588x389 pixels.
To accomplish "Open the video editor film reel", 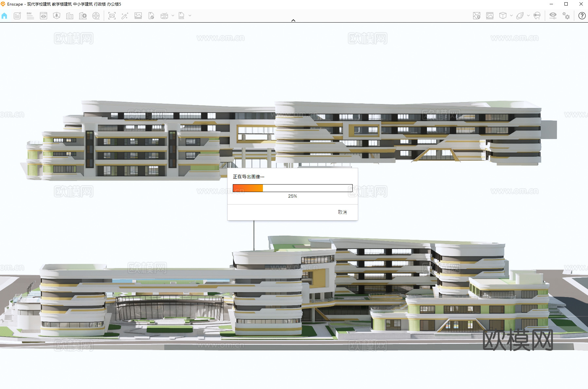I will tap(96, 16).
